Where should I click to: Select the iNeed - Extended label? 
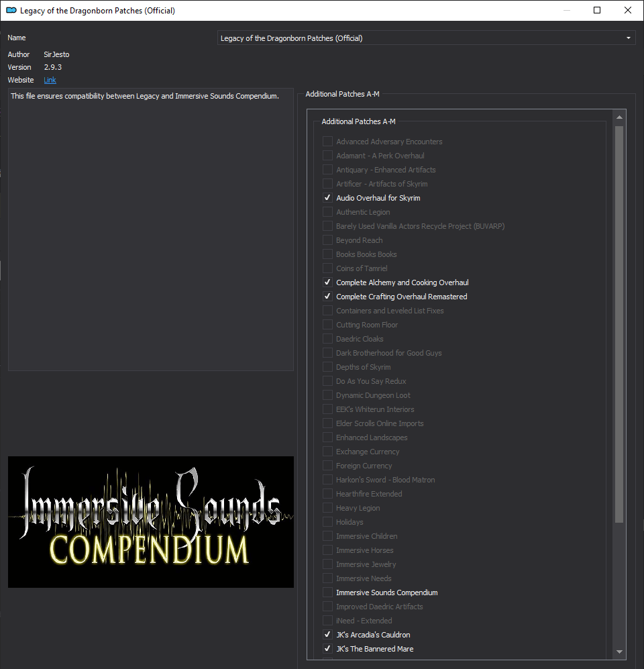point(364,621)
